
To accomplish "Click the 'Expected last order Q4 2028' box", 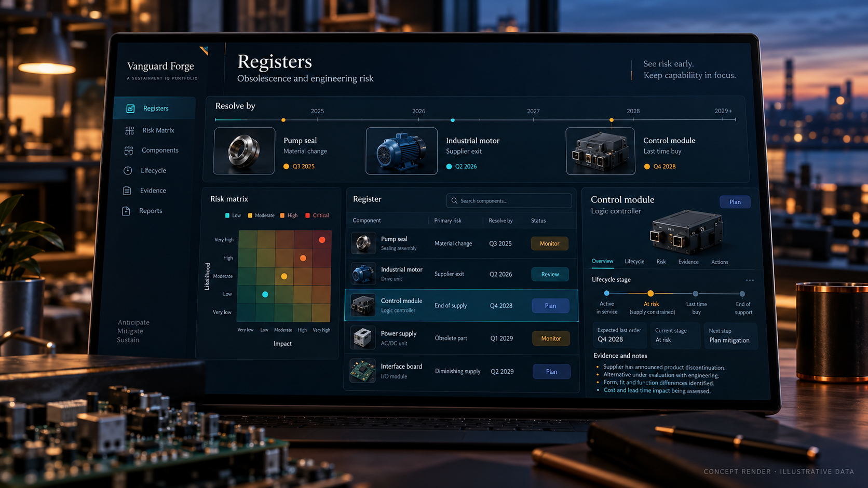I will [619, 335].
